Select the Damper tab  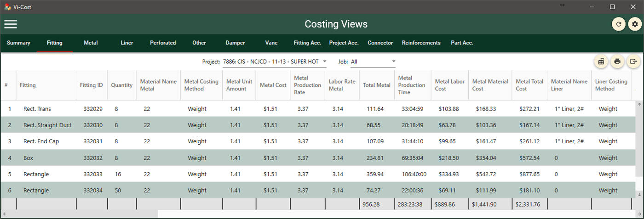click(235, 43)
